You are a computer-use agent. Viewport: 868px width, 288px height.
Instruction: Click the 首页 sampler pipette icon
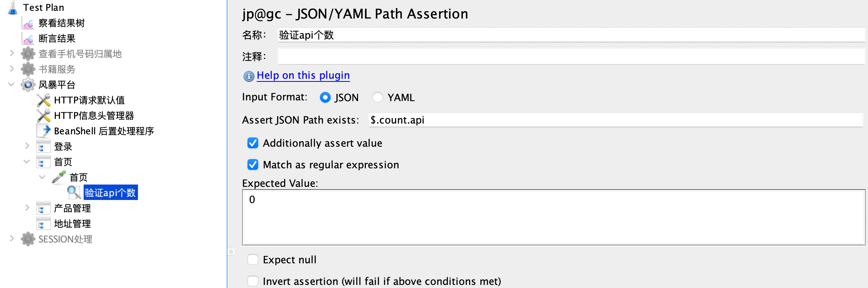point(59,177)
